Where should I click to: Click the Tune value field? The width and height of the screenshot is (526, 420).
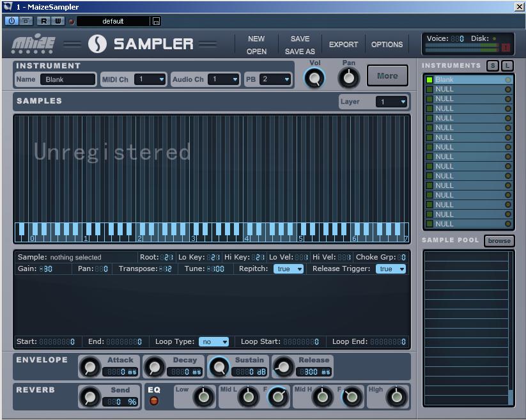(x=215, y=268)
